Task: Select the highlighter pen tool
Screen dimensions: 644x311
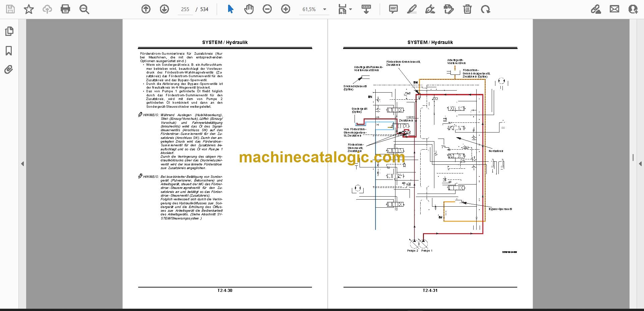Action: 412,9
